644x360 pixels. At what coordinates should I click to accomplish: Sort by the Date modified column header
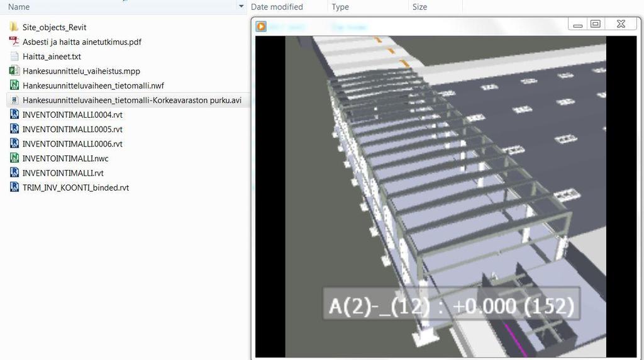[277, 7]
